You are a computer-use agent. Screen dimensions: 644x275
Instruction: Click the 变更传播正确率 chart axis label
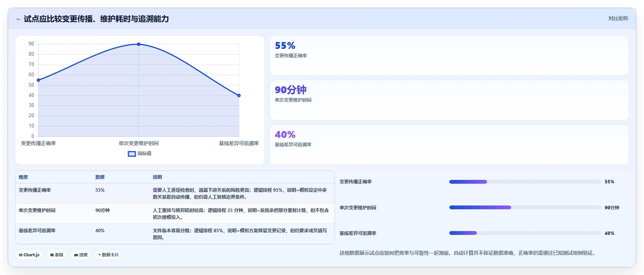click(x=38, y=143)
